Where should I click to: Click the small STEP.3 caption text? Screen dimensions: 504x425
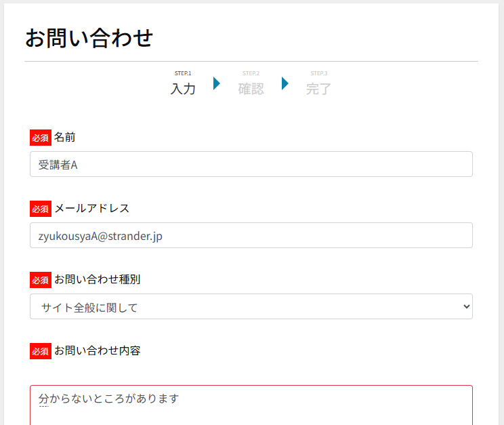tap(318, 73)
